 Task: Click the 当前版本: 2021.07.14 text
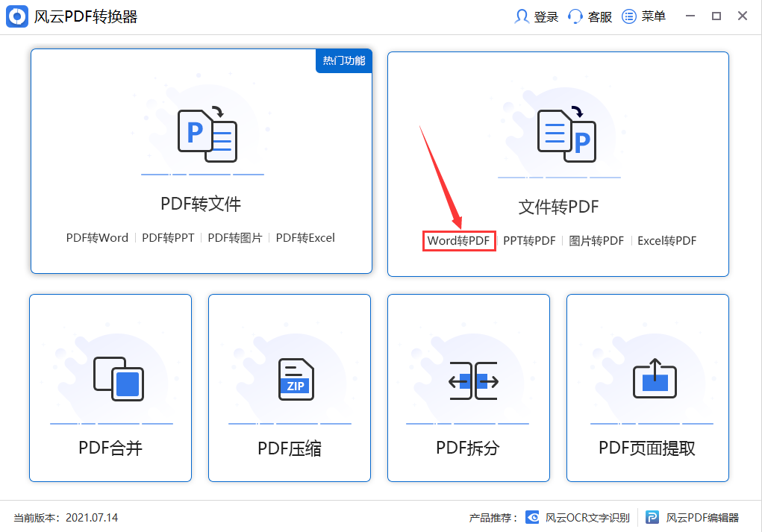coord(66,518)
